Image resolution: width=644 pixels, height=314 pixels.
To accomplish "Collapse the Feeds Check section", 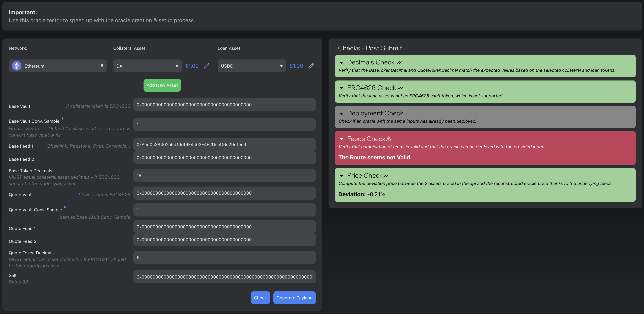I will coord(341,139).
